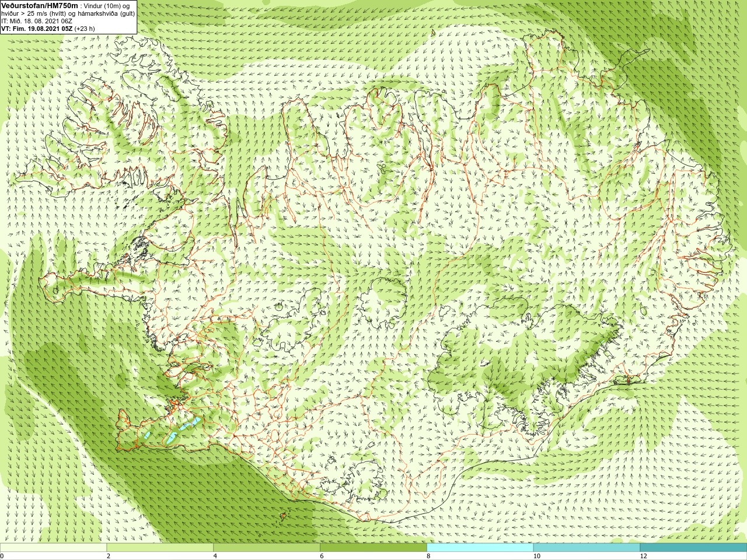The width and height of the screenshot is (747, 560).
Task: Click the above-12 m/s teal legend swatch
Action: click(x=693, y=548)
